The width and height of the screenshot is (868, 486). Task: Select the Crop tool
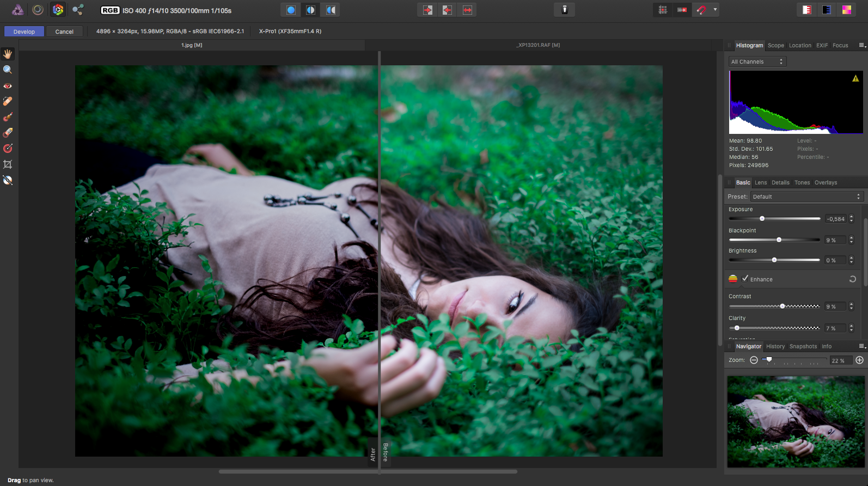click(x=8, y=164)
